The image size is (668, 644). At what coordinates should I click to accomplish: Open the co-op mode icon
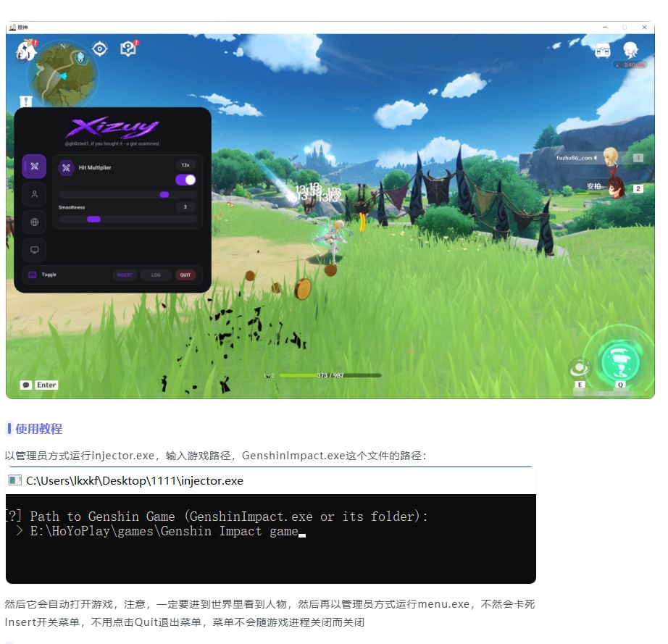(602, 50)
